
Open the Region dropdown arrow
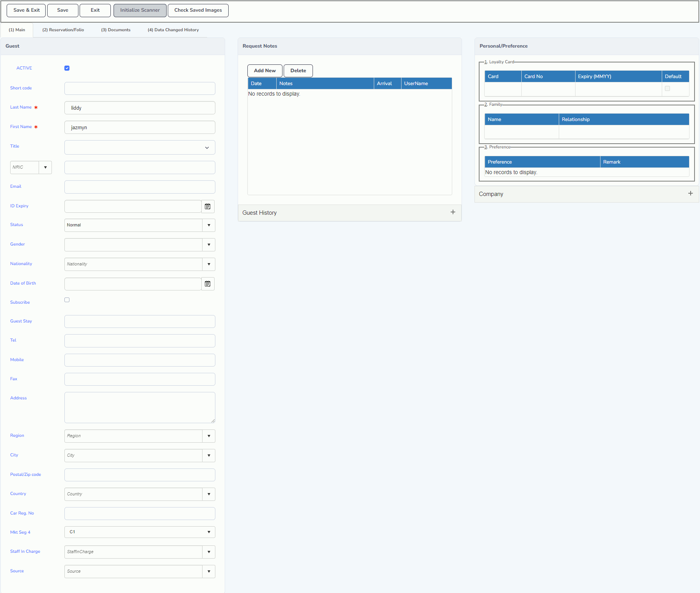(209, 436)
